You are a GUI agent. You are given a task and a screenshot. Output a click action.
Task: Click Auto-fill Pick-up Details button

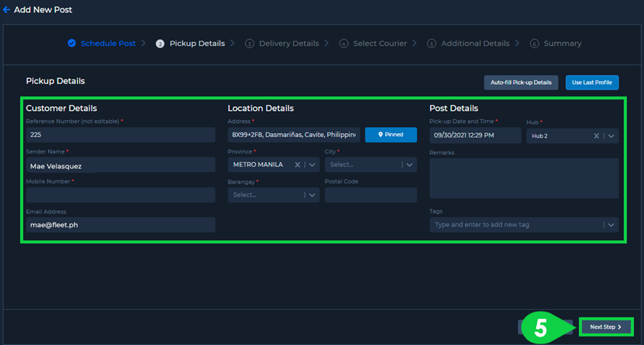pyautogui.click(x=521, y=83)
